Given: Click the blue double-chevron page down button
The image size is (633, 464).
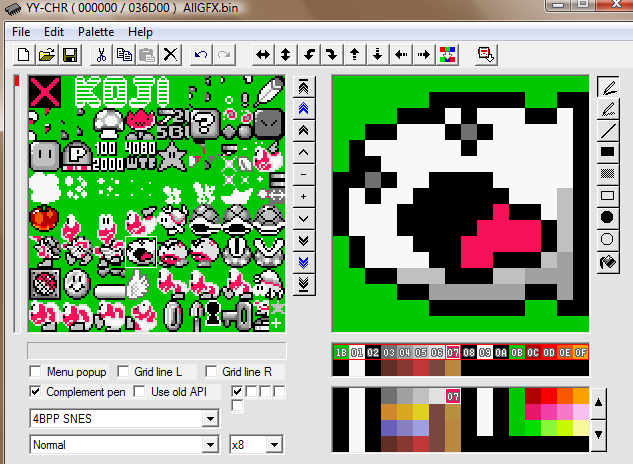Looking at the screenshot, I should [304, 262].
